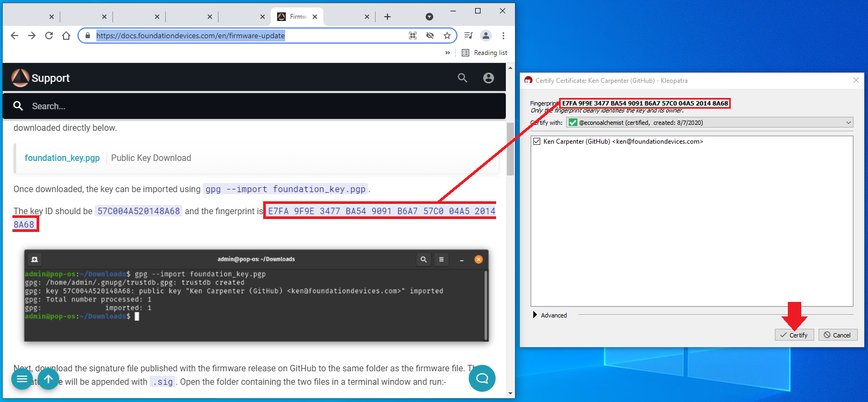
Task: Click the Foundation Support logo
Action: click(41, 78)
